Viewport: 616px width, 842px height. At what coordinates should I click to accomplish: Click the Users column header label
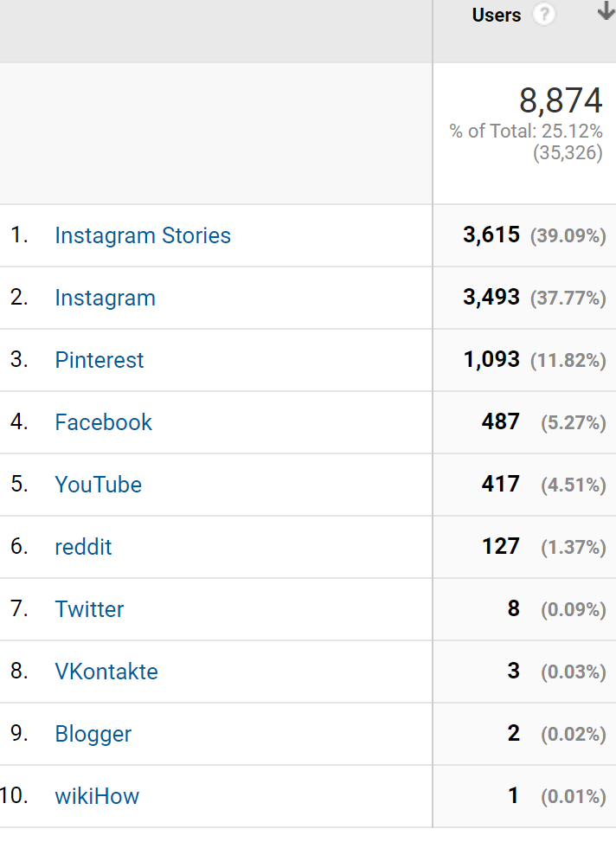click(497, 15)
